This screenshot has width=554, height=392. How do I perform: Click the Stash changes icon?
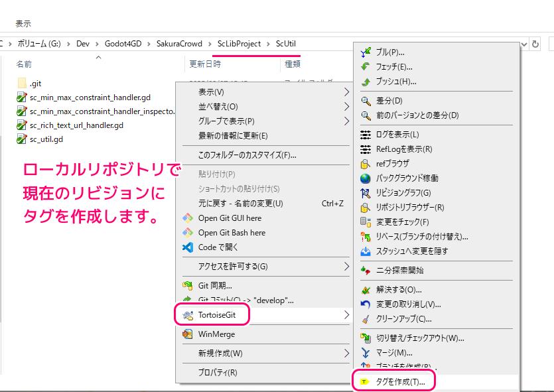pyautogui.click(x=366, y=251)
